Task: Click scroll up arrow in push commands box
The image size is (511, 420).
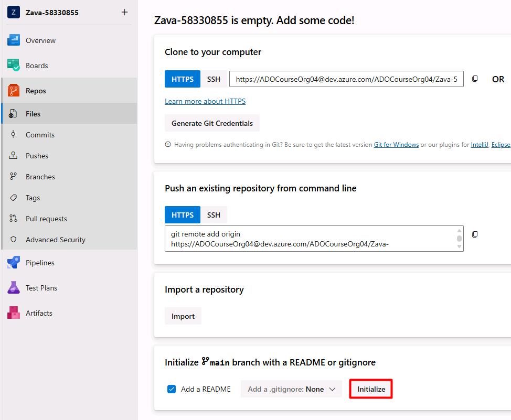Action: [x=459, y=230]
